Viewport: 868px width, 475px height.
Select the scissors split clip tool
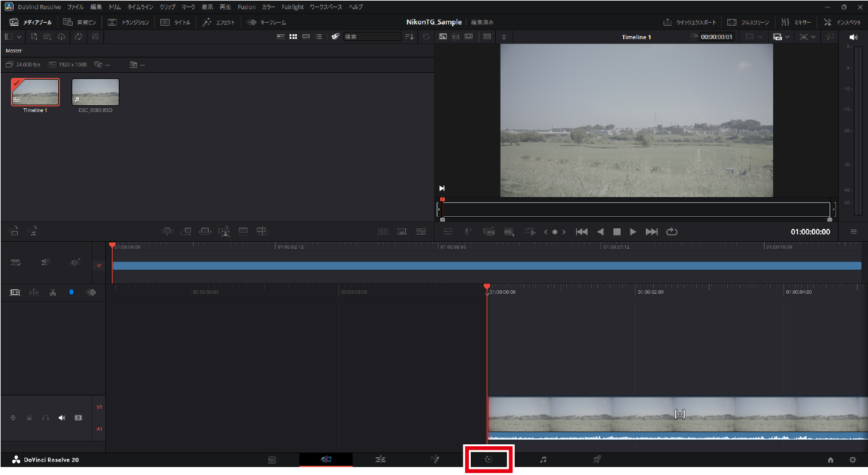point(53,293)
